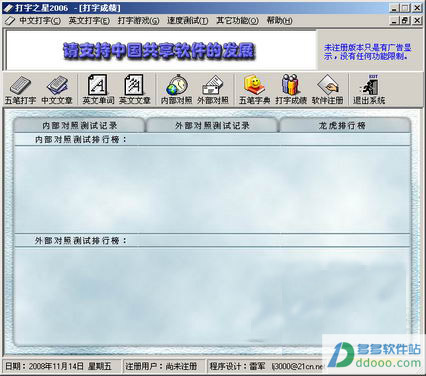Start 内部对照 clock test icon
Screen dimensions: 426x376
[176, 89]
